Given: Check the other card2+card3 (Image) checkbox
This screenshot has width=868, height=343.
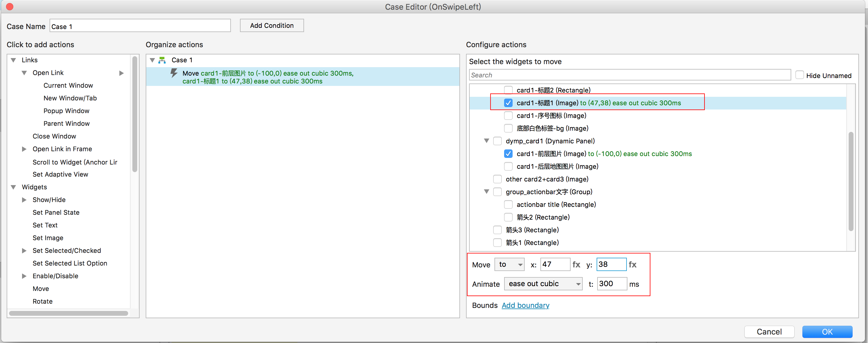Looking at the screenshot, I should [497, 179].
